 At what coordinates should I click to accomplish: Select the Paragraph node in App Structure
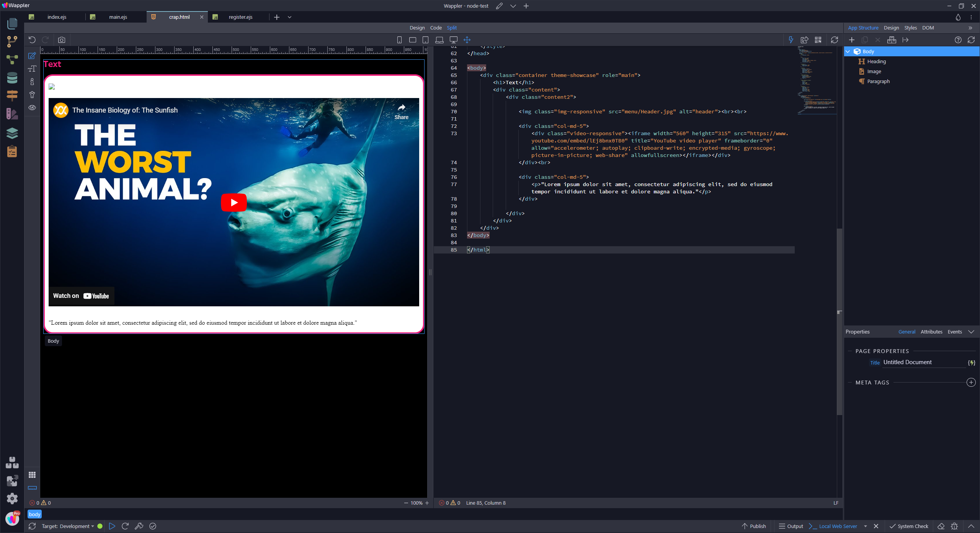(878, 81)
